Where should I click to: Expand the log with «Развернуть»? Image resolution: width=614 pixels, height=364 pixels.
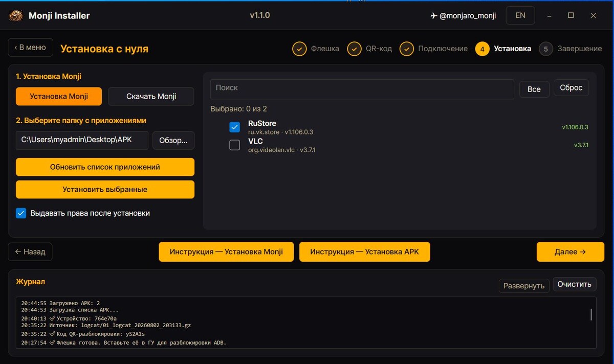click(x=524, y=286)
